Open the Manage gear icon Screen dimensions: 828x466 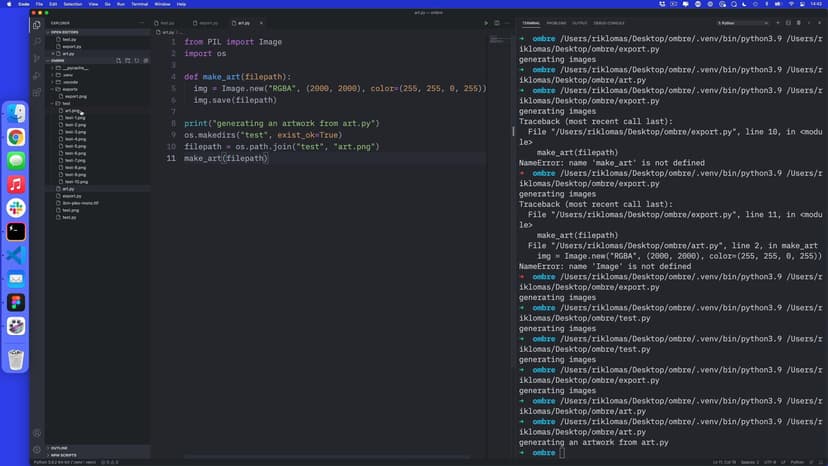tap(37, 450)
